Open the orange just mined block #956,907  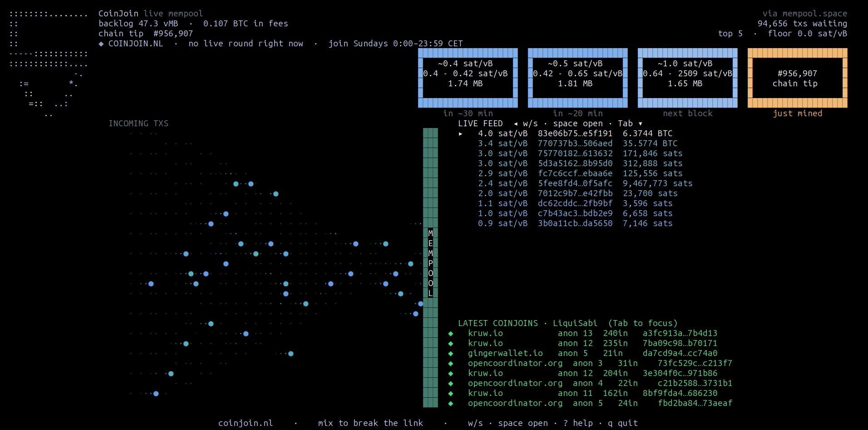pos(798,78)
